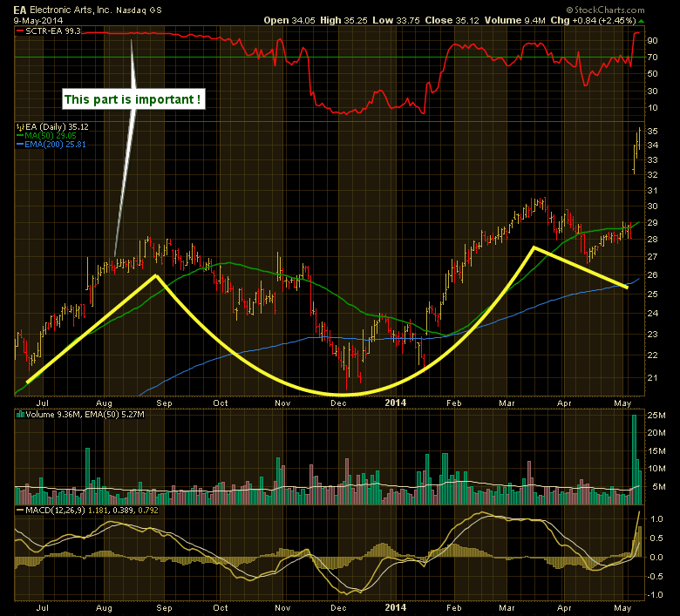Click the 2014 label under the price chart
680x616 pixels.
[396, 403]
